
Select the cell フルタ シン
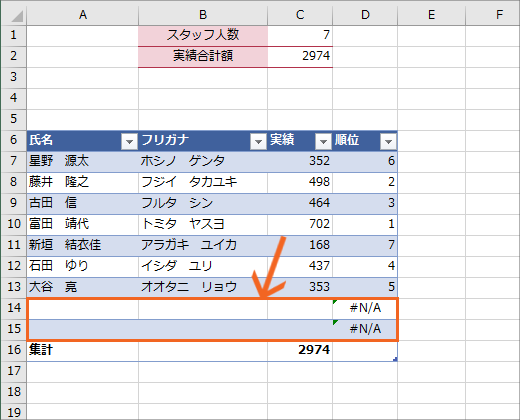tap(203, 203)
